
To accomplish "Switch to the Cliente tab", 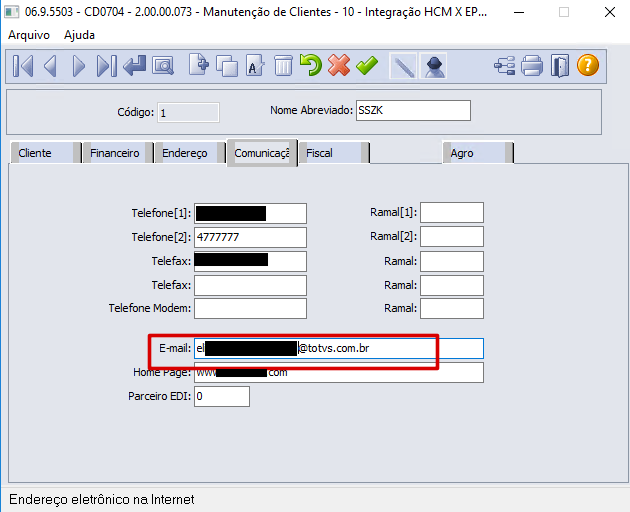I will pyautogui.click(x=45, y=153).
